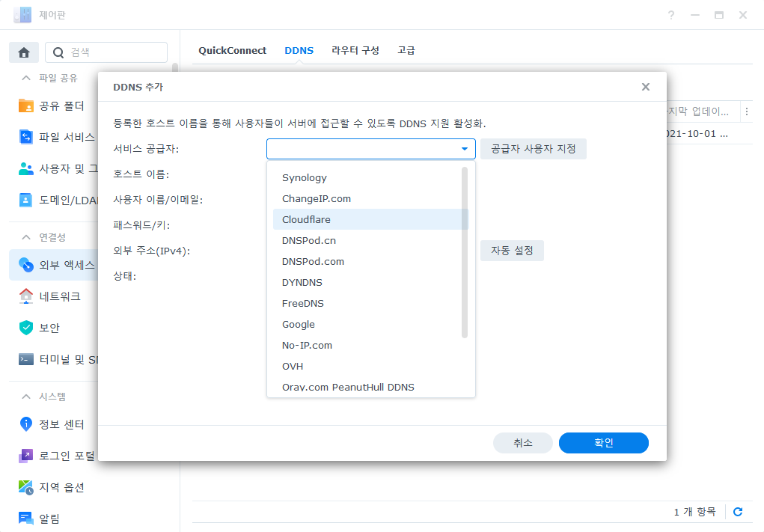Collapse the 시스템 section

coord(26,397)
